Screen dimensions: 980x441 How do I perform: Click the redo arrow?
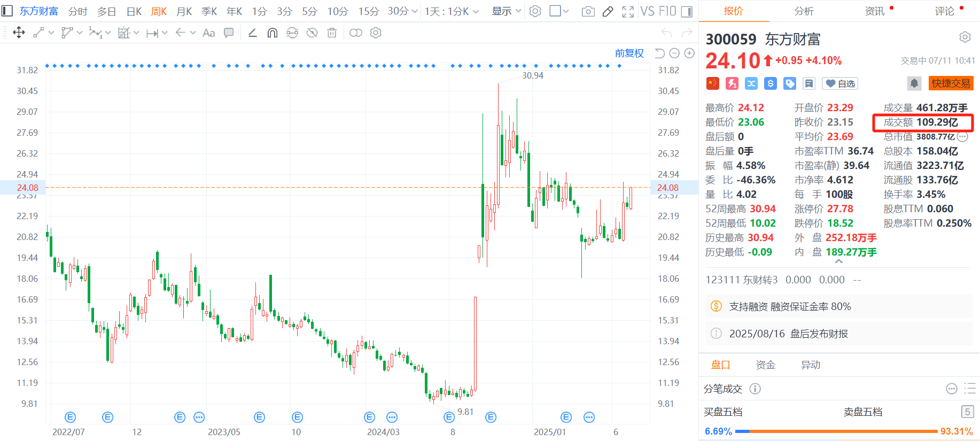tap(687, 33)
